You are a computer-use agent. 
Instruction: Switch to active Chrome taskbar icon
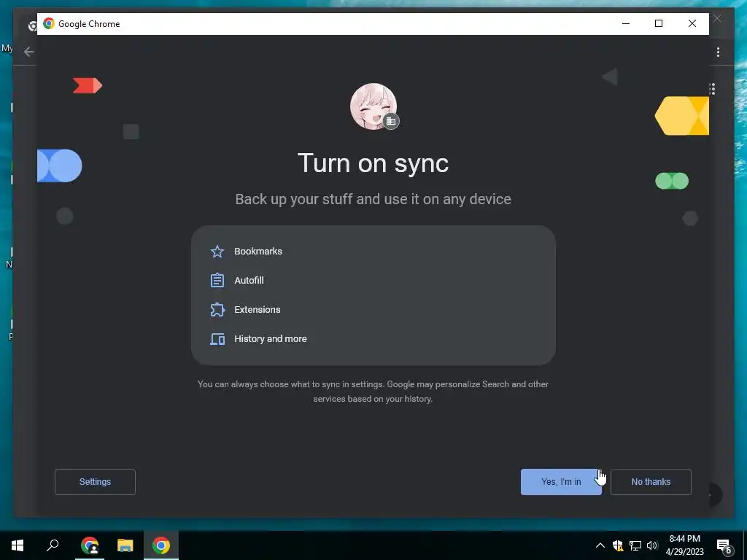click(x=161, y=545)
